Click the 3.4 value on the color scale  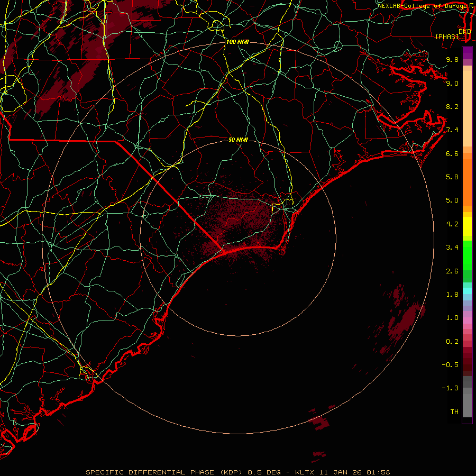tap(452, 248)
